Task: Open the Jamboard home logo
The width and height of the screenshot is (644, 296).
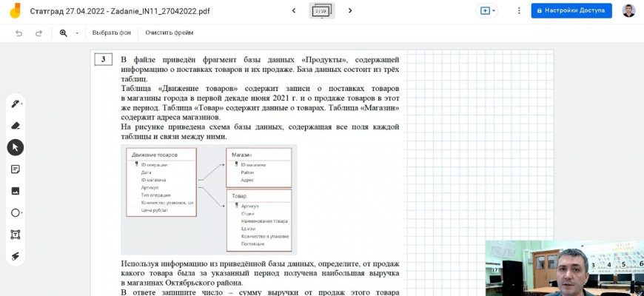Action: [13, 11]
